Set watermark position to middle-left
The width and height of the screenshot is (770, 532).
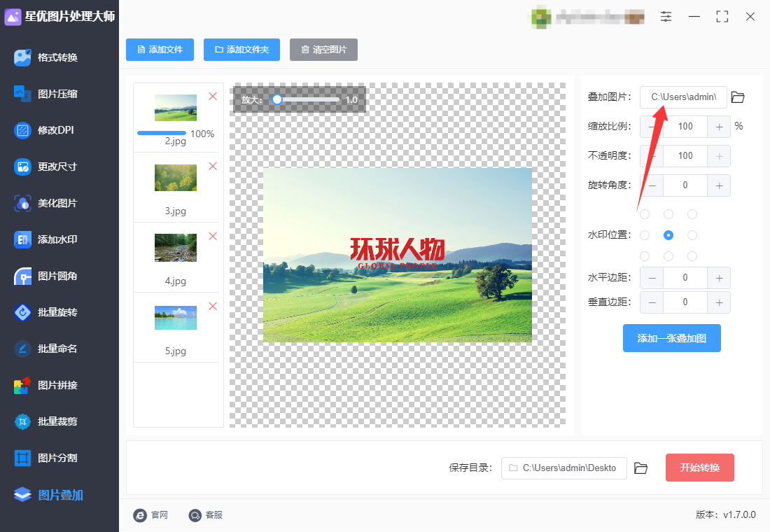(x=645, y=235)
